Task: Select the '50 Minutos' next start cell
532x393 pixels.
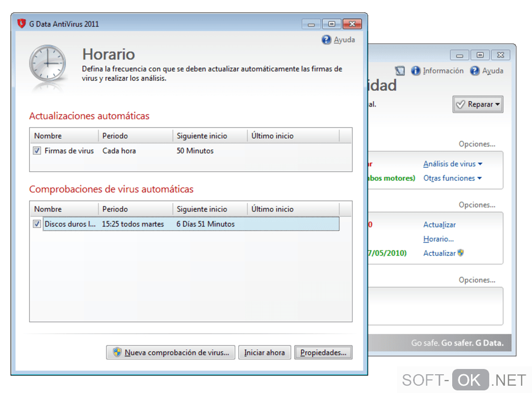Action: click(x=195, y=151)
